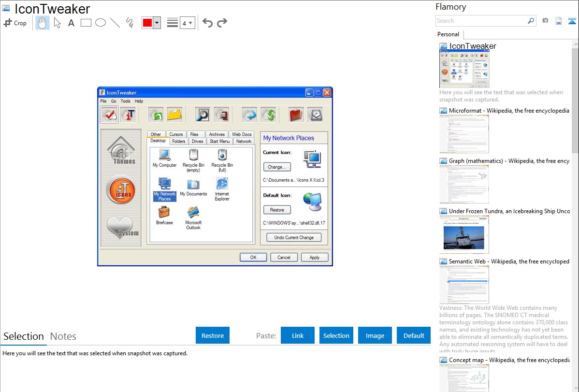Click the Paste Selection button
Image resolution: width=579 pixels, height=392 pixels.
336,335
